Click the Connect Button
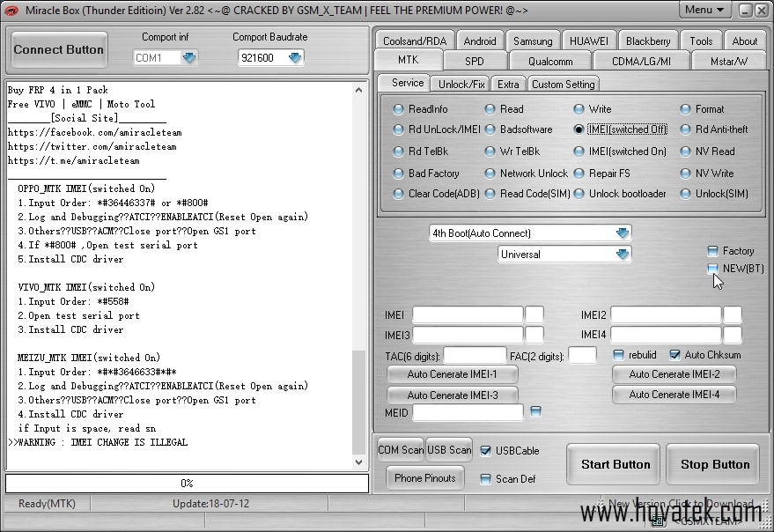The height and width of the screenshot is (532, 774). (x=59, y=49)
